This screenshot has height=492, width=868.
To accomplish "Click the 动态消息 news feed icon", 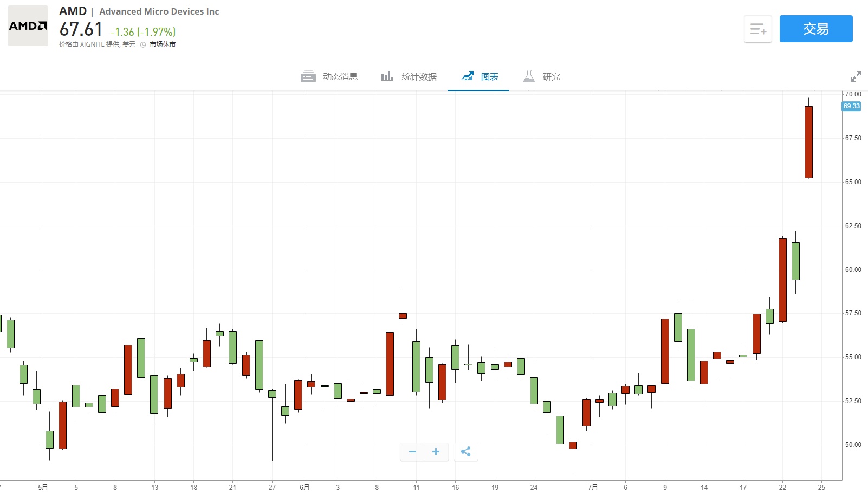I will (308, 76).
